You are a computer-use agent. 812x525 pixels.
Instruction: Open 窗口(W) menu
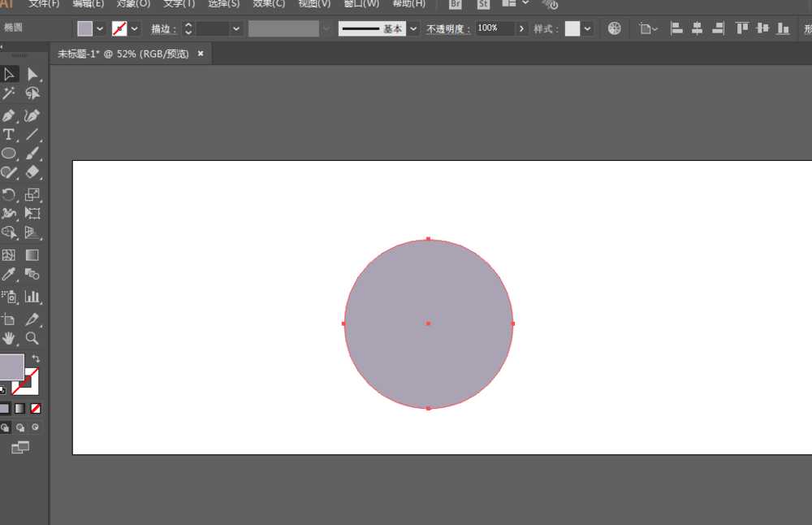pos(361,3)
